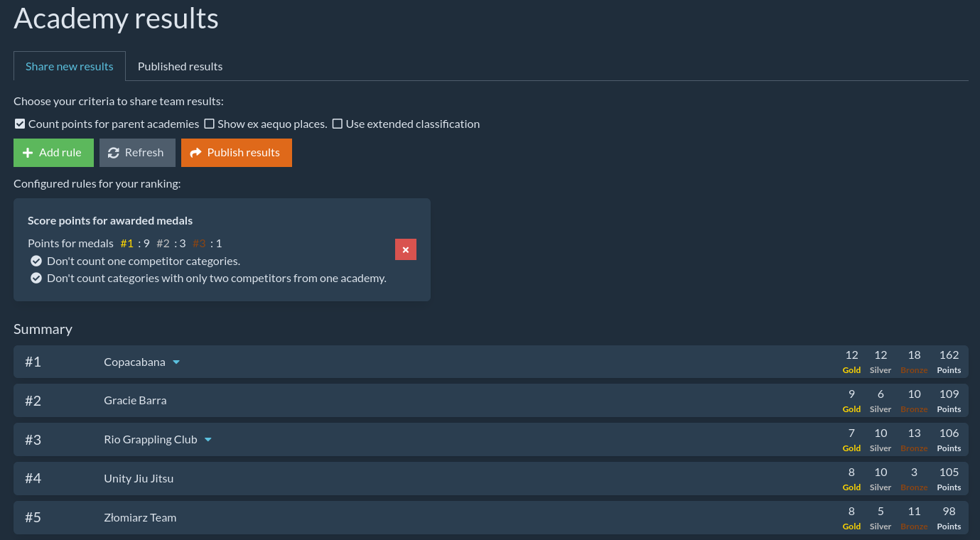The height and width of the screenshot is (540, 980).
Task: Click the plus icon on Add rule
Action: 28,153
